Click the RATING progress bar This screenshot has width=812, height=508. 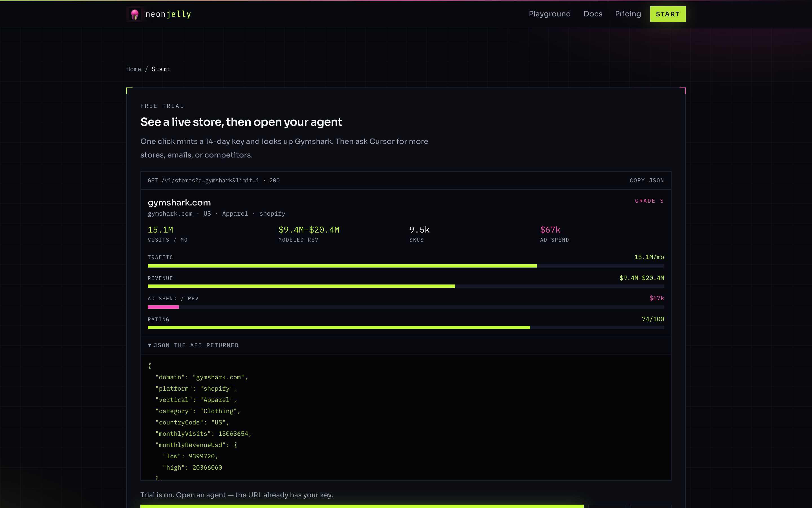click(x=406, y=327)
